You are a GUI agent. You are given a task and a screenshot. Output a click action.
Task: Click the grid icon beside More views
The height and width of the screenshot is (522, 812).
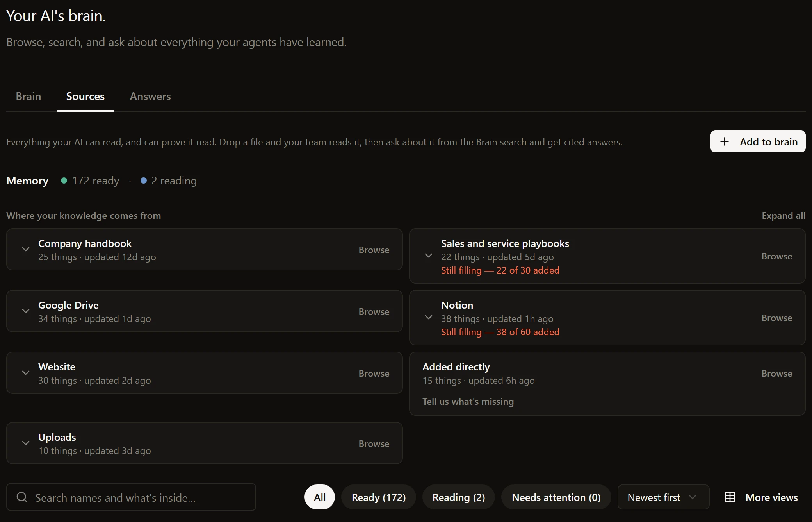730,497
